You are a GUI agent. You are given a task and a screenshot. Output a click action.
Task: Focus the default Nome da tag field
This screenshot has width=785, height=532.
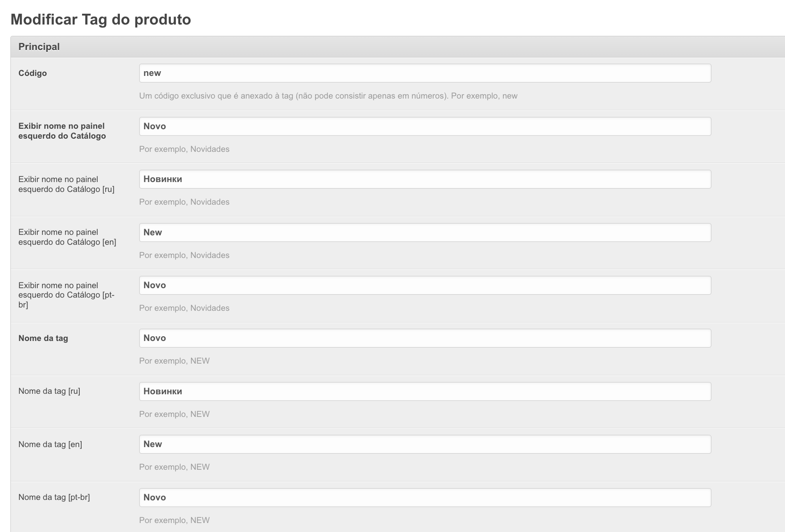click(x=425, y=338)
